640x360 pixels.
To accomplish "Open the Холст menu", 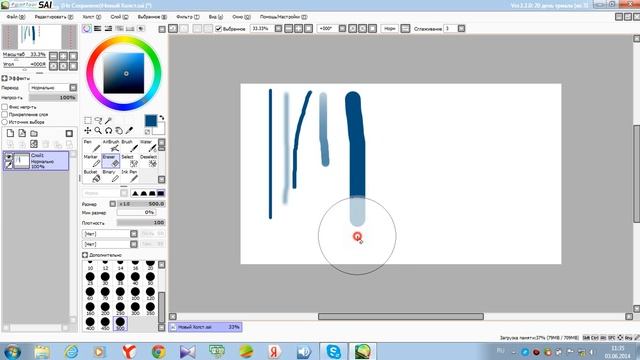I will pyautogui.click(x=91, y=17).
